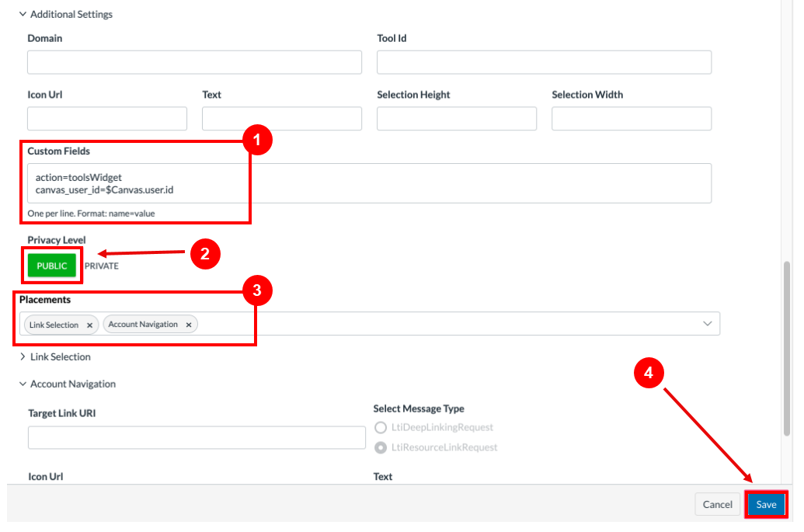Open the Placements dropdown
The image size is (804, 532).
pos(707,323)
